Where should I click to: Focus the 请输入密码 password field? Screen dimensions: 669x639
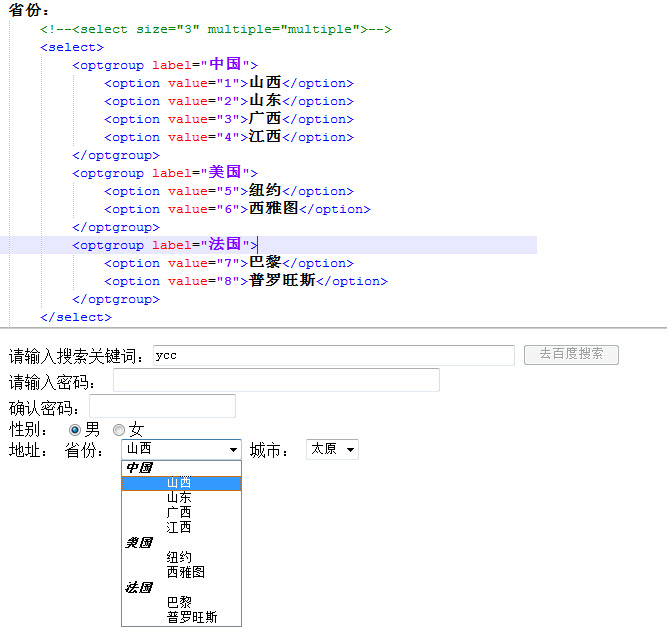point(276,380)
